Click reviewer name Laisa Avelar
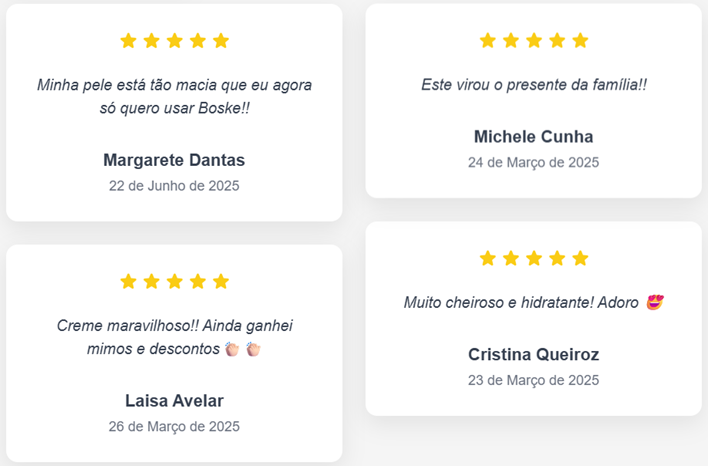 coord(174,401)
